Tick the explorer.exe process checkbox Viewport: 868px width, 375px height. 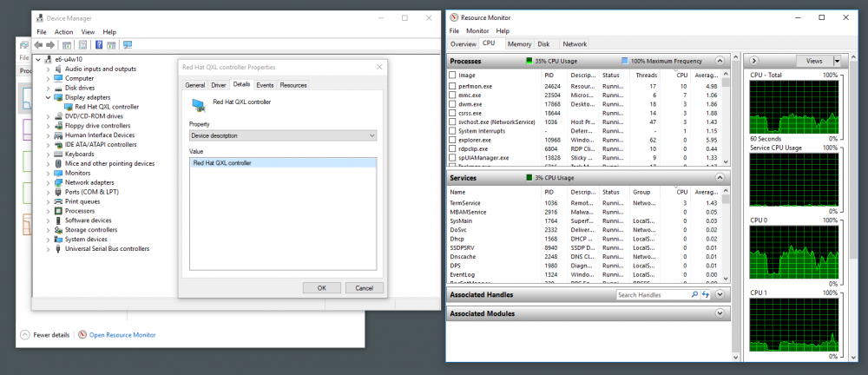pos(453,140)
